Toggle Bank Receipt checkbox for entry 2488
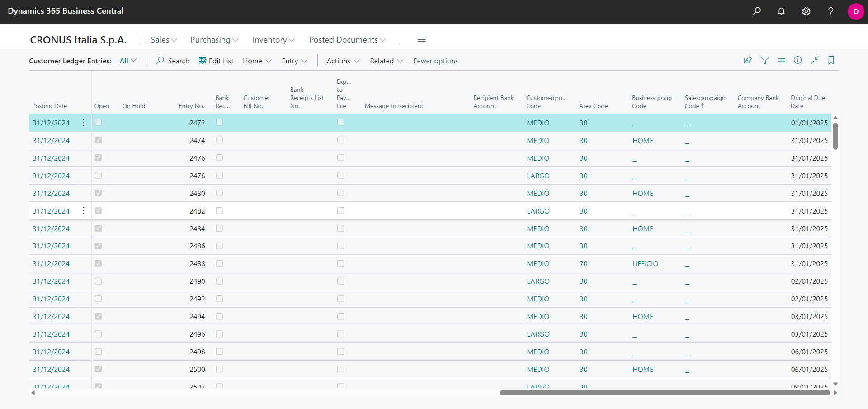 tap(220, 263)
